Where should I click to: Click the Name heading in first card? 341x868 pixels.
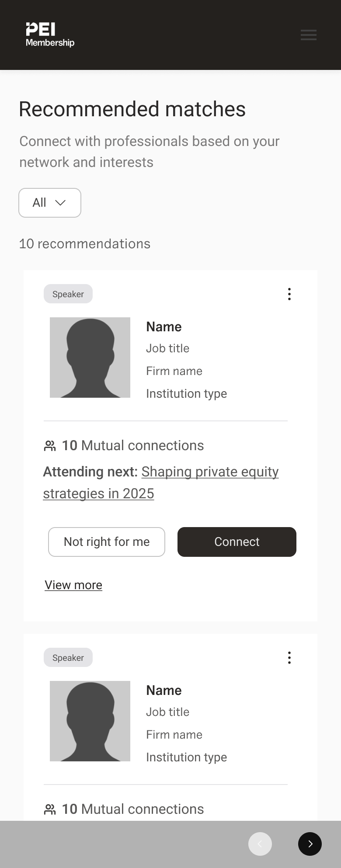pos(164,327)
